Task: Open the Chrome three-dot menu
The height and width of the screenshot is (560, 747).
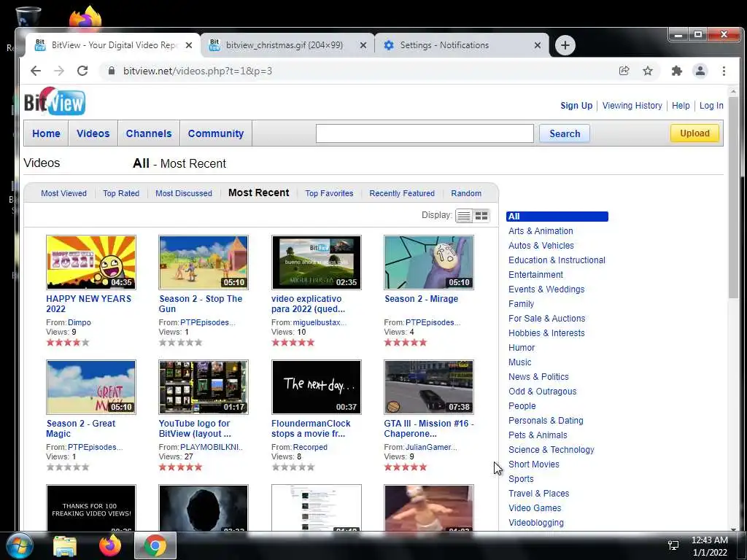Action: pos(724,71)
